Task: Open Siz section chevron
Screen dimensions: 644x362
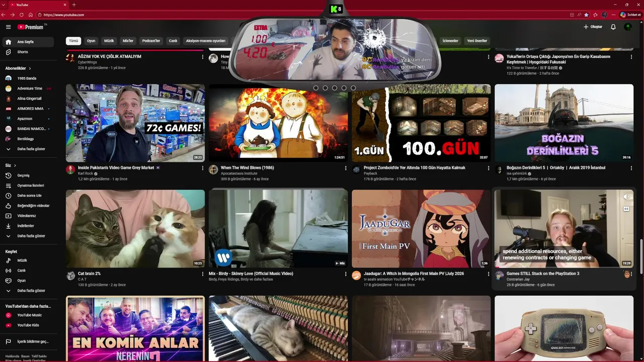Action: pos(15,165)
